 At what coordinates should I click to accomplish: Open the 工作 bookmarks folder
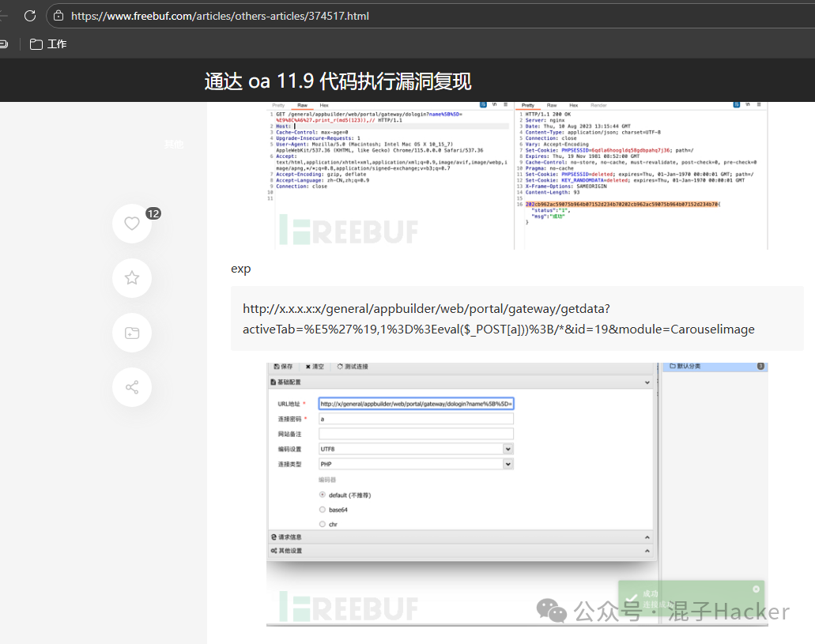pyautogui.click(x=48, y=44)
